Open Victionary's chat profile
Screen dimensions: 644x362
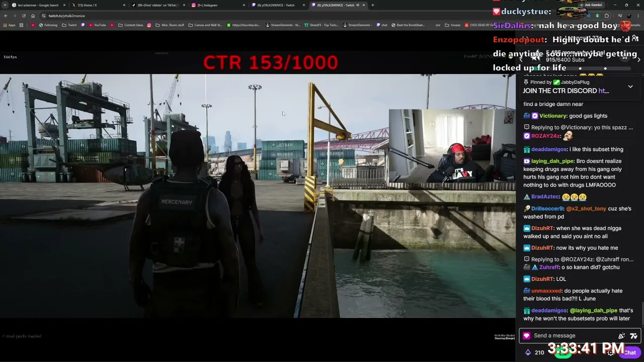(553, 116)
